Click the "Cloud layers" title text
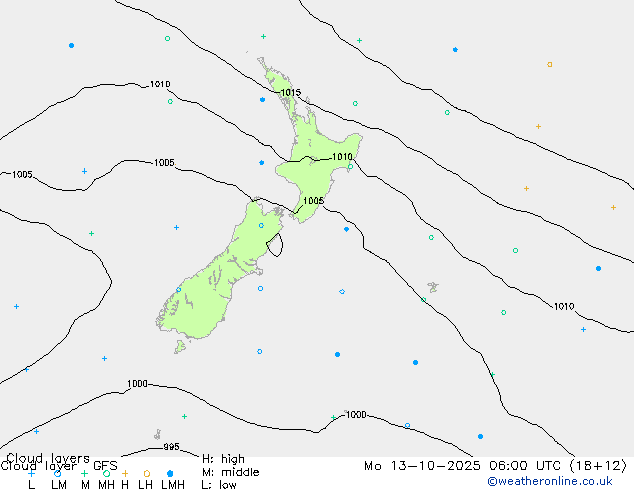The image size is (634, 490). pyautogui.click(x=48, y=458)
